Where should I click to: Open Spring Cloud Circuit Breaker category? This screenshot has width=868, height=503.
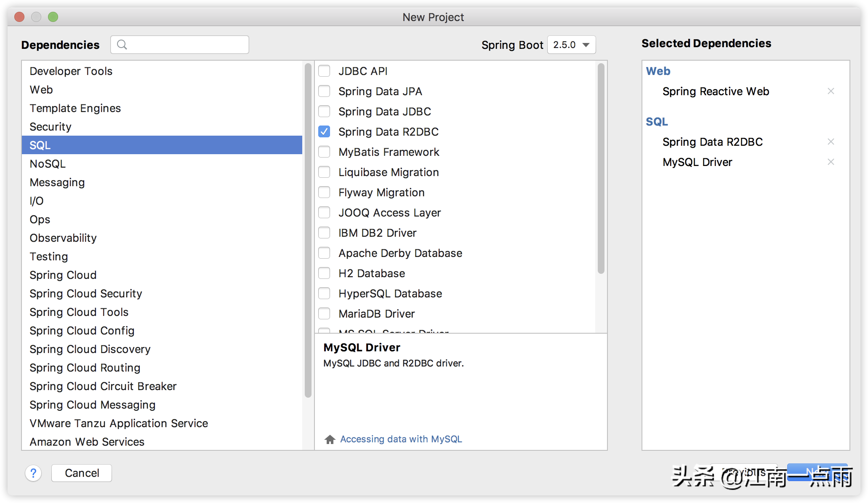tap(162, 386)
